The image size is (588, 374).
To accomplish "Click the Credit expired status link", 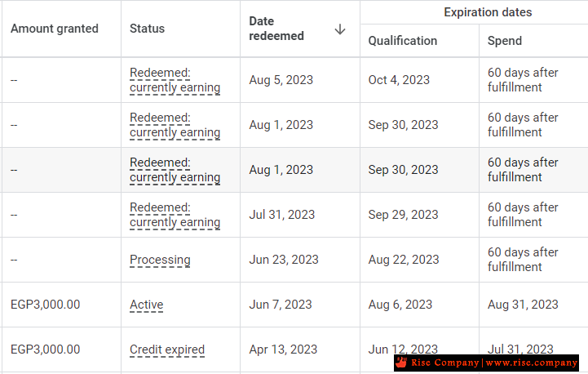I will pos(167,350).
